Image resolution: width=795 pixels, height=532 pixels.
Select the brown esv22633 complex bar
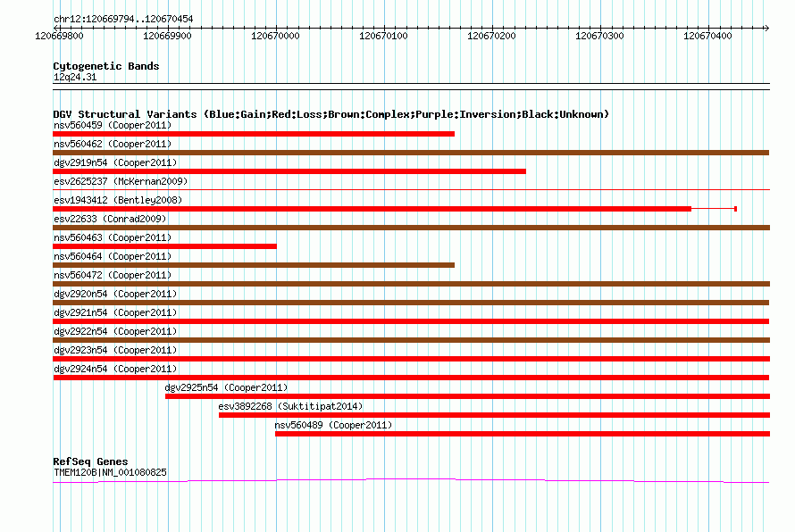click(411, 228)
